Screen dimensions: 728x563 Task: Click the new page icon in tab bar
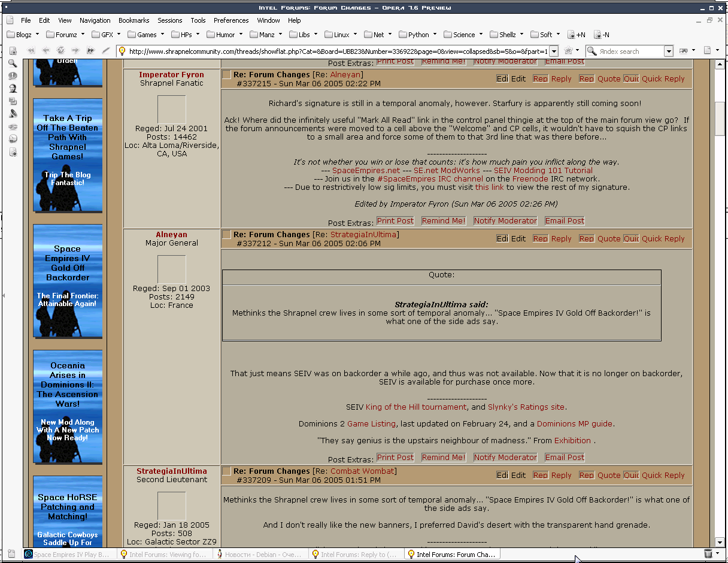(11, 554)
